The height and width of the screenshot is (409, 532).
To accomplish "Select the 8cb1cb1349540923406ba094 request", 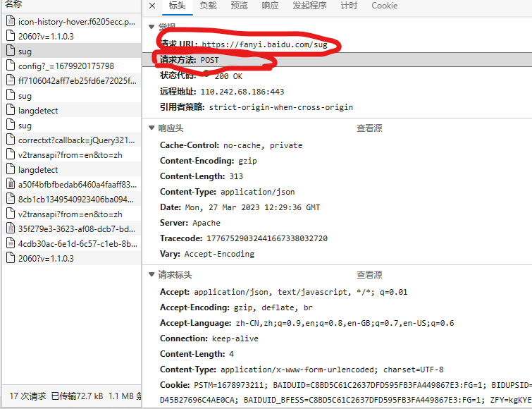I will coord(71,200).
